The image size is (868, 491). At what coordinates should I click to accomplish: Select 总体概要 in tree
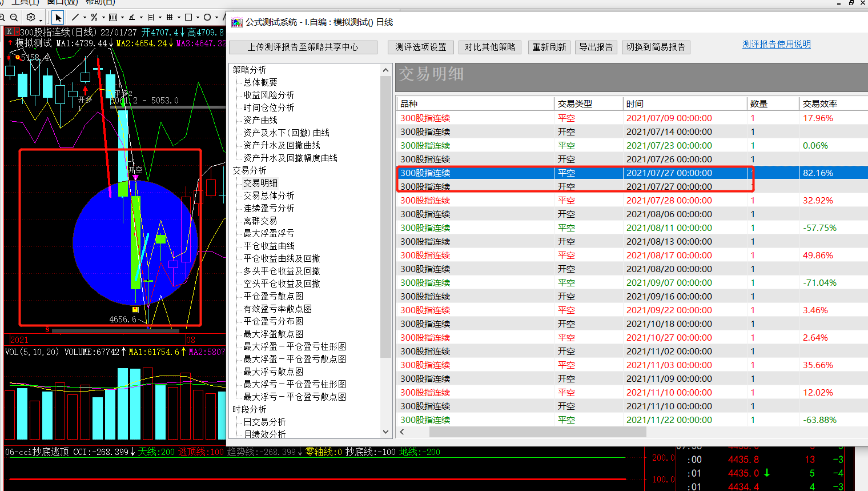tap(260, 82)
